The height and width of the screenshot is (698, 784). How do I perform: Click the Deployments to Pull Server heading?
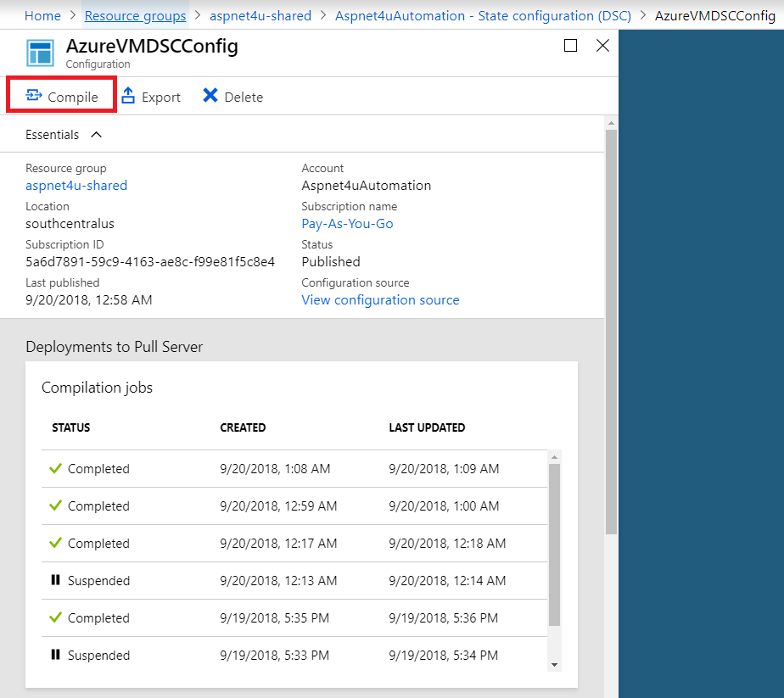tap(114, 347)
